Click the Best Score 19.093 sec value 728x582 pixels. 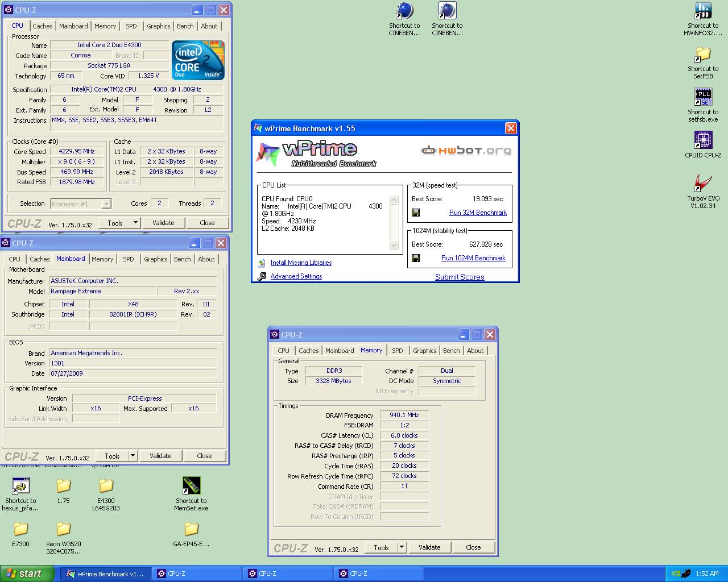[487, 199]
